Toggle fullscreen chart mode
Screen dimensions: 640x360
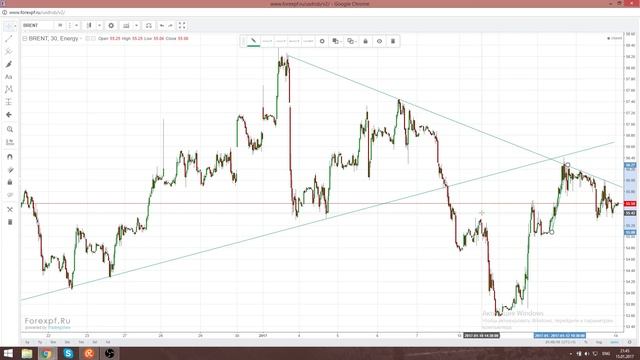[x=182, y=25]
